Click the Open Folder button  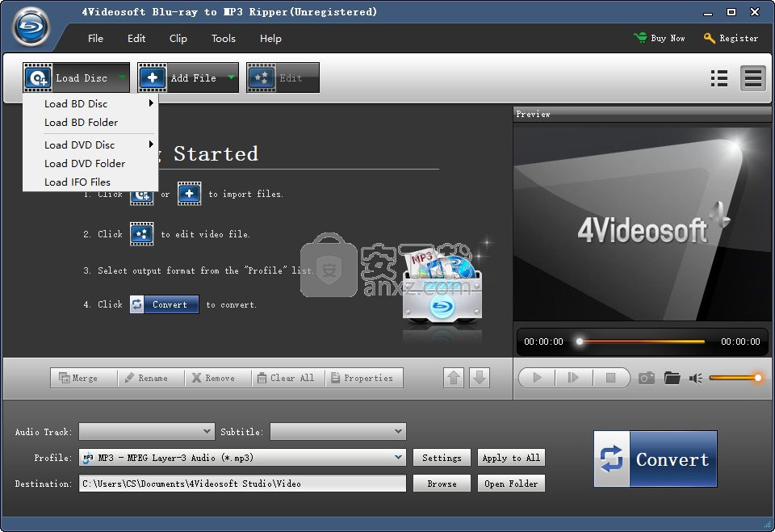(512, 484)
